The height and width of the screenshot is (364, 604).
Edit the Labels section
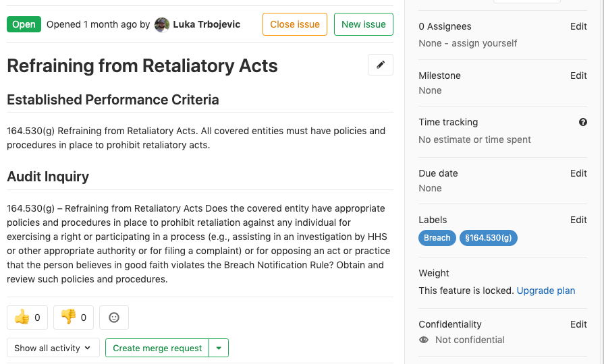pyautogui.click(x=578, y=220)
